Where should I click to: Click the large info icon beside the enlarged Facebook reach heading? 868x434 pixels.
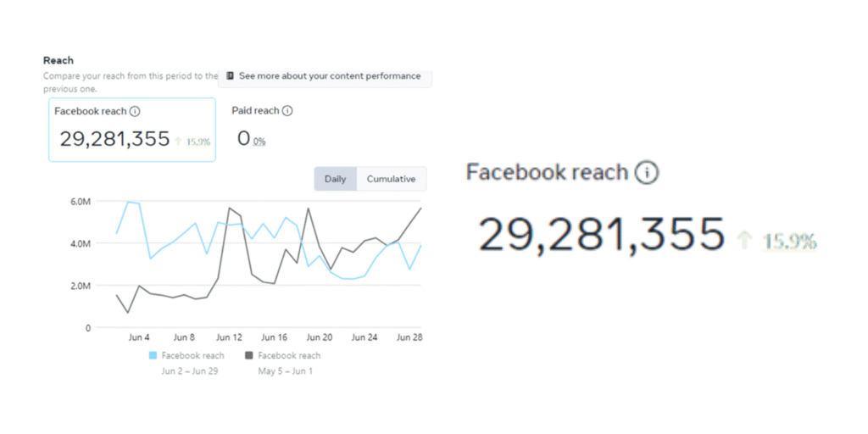coord(646,173)
